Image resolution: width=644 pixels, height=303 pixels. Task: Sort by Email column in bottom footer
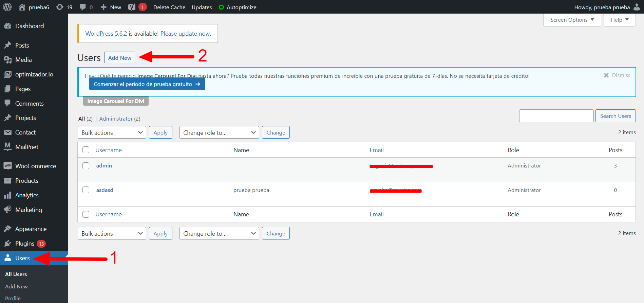377,214
